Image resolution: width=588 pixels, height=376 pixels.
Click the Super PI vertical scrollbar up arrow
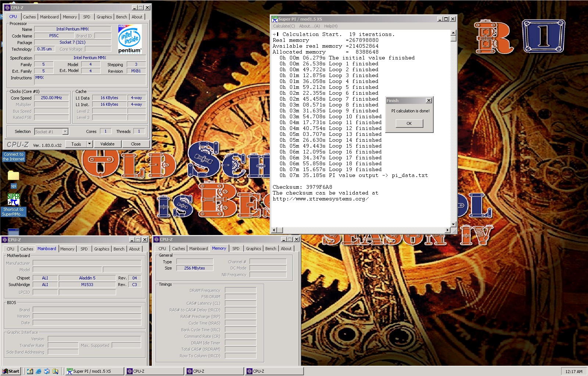click(453, 33)
